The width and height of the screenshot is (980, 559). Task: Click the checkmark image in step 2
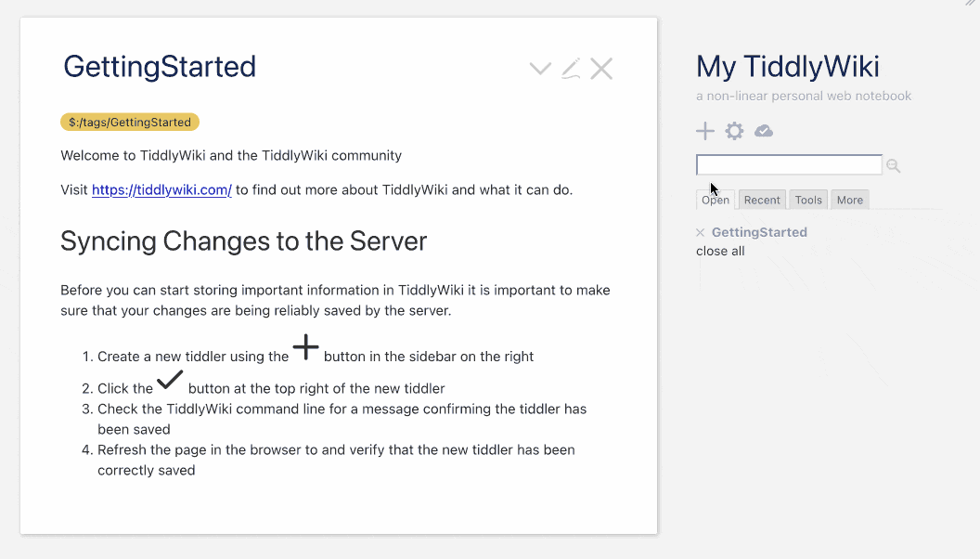[x=170, y=380]
